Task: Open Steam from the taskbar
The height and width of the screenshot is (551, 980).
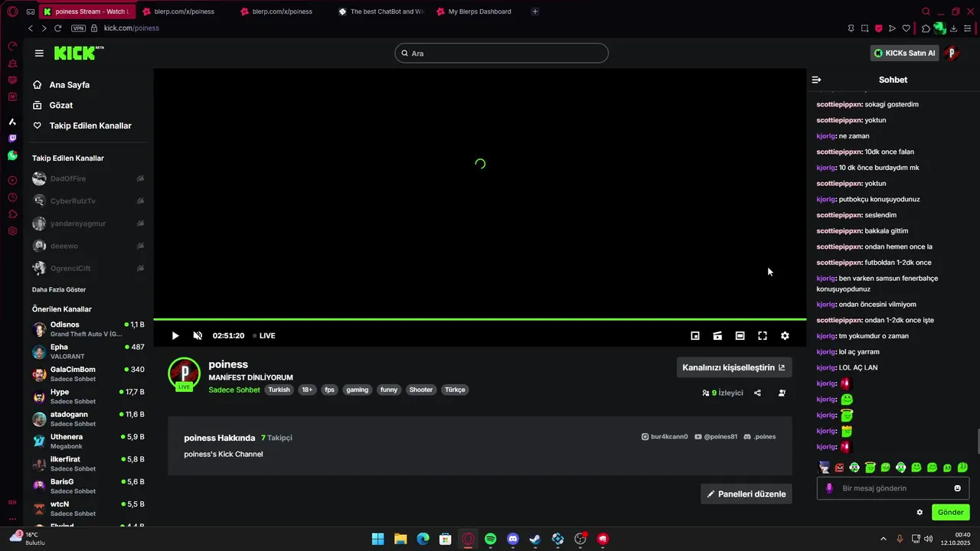Action: (x=535, y=539)
